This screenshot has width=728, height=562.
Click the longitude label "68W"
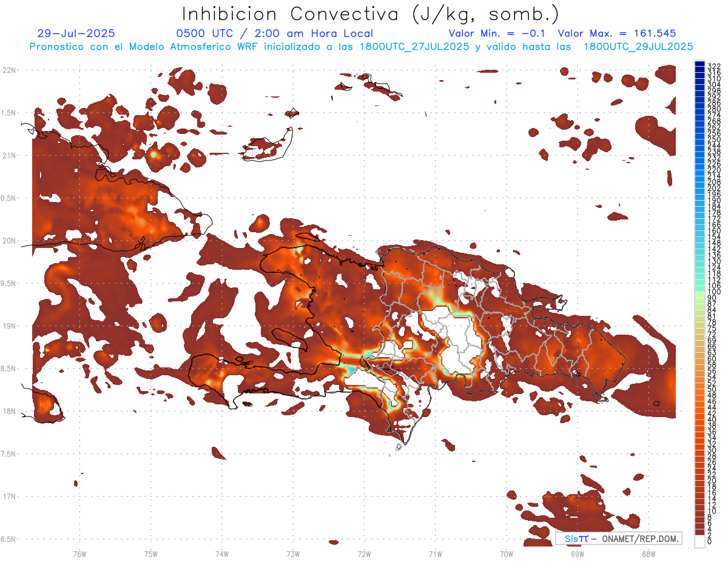(649, 554)
